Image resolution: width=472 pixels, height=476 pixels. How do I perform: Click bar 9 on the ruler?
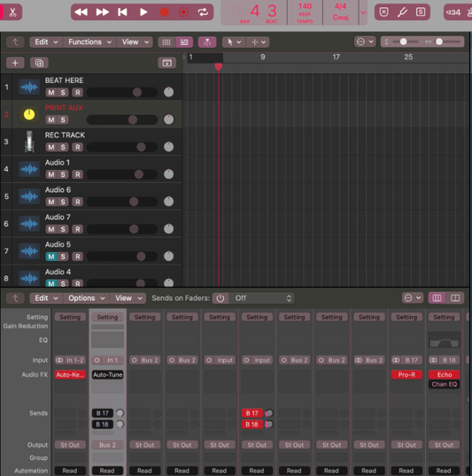tap(263, 58)
